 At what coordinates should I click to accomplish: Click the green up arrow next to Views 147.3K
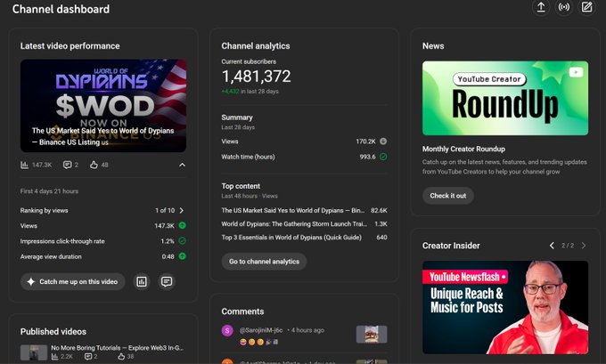click(182, 225)
